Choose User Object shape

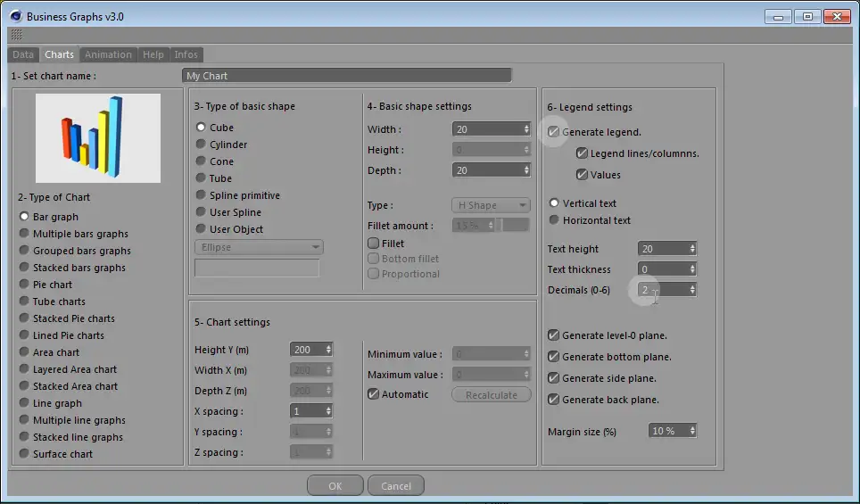(x=229, y=229)
